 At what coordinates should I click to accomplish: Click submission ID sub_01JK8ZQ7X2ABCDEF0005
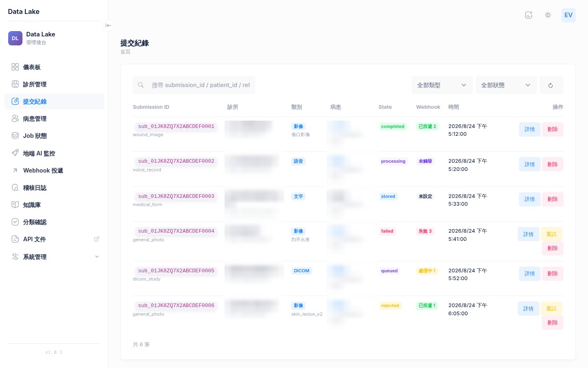[176, 271]
